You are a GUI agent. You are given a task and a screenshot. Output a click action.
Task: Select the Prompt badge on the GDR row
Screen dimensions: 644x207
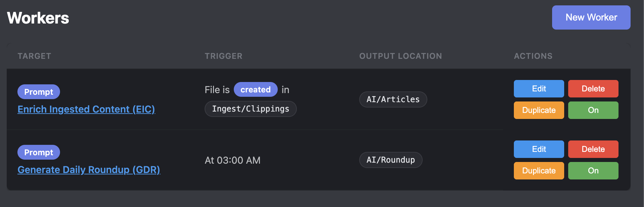coord(38,152)
